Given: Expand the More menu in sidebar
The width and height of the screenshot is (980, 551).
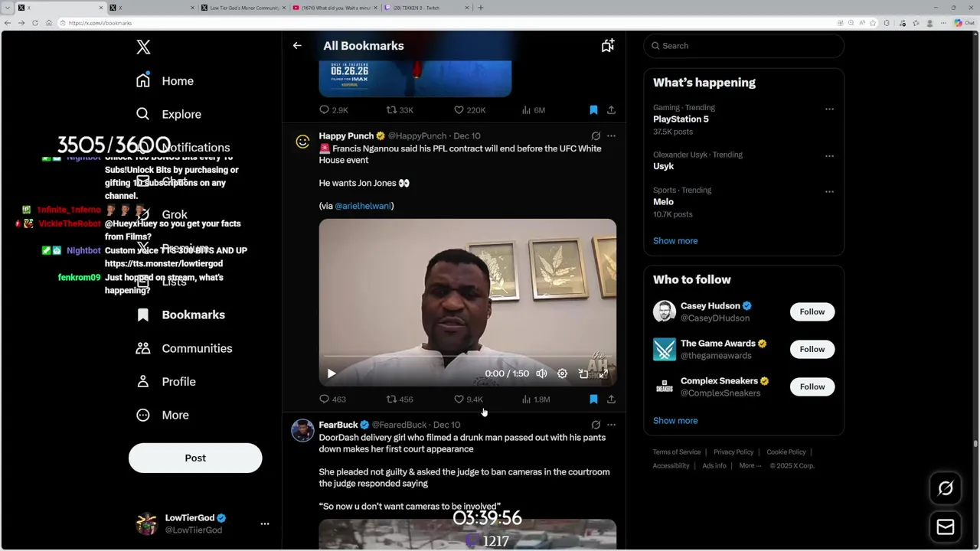Looking at the screenshot, I should [x=162, y=415].
